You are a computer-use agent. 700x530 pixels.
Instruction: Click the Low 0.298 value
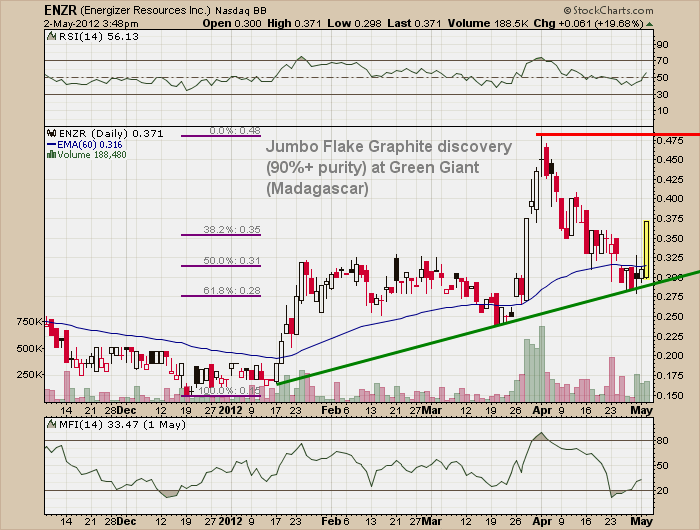coord(354,23)
